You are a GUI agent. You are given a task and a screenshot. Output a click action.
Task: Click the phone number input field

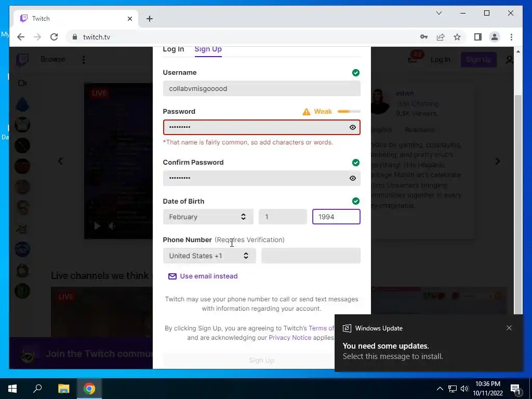point(311,256)
